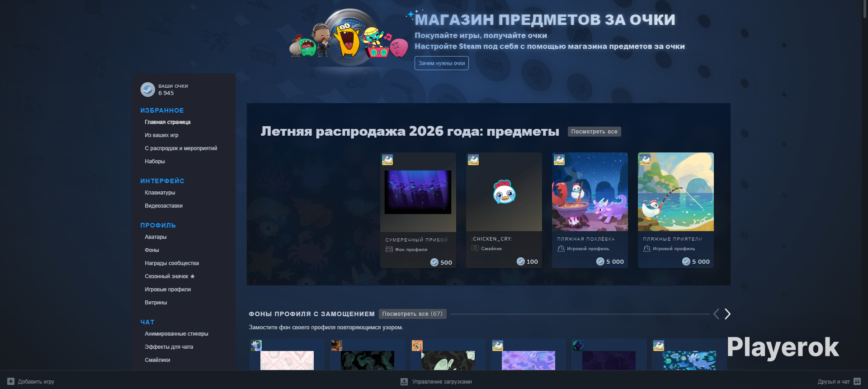Open the friends icon beside Друзья и чат

pyautogui.click(x=857, y=381)
